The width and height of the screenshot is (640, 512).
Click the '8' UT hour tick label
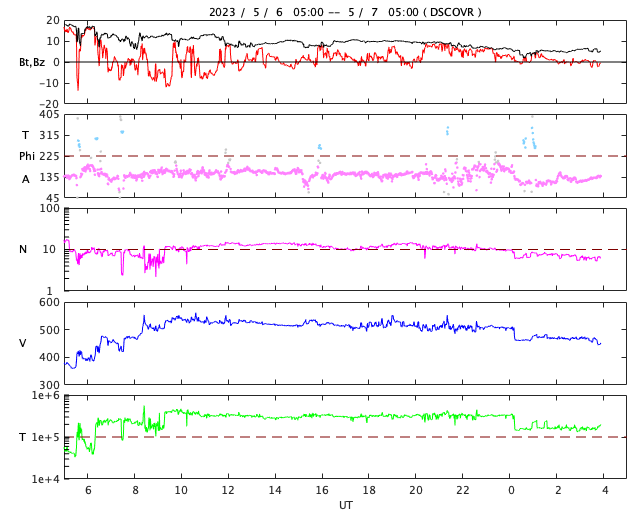pos(135,490)
